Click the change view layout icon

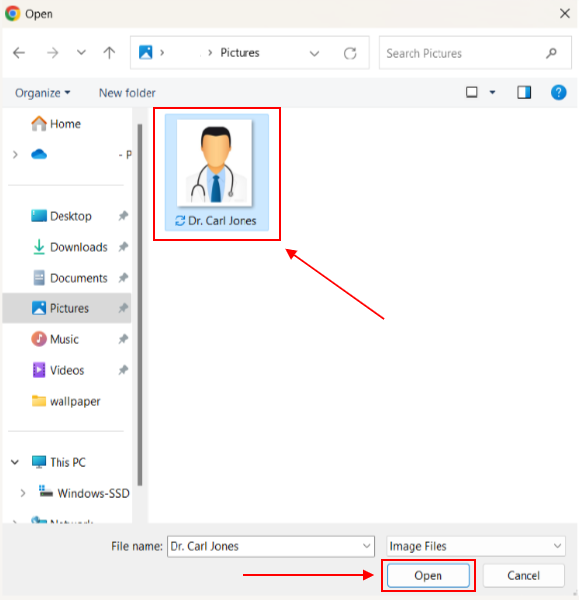(x=471, y=92)
